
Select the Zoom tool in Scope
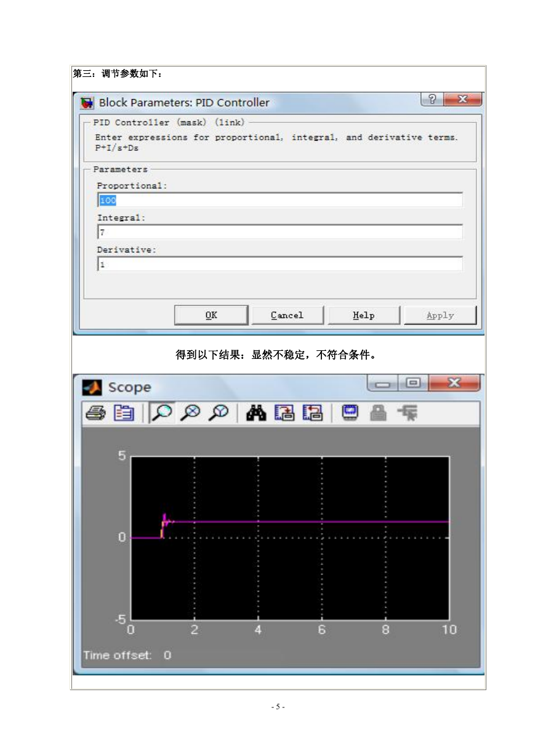(x=161, y=413)
